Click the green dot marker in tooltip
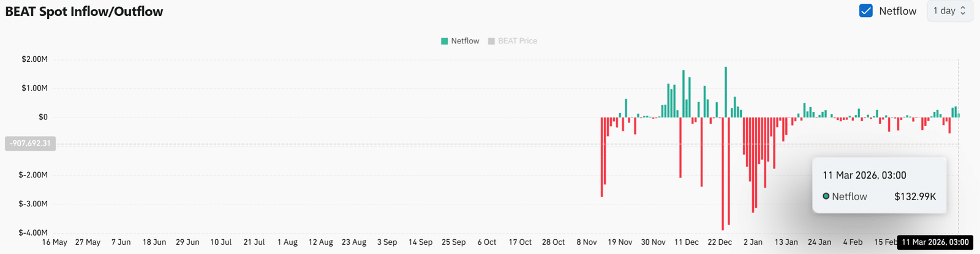The image size is (980, 254). [x=826, y=196]
